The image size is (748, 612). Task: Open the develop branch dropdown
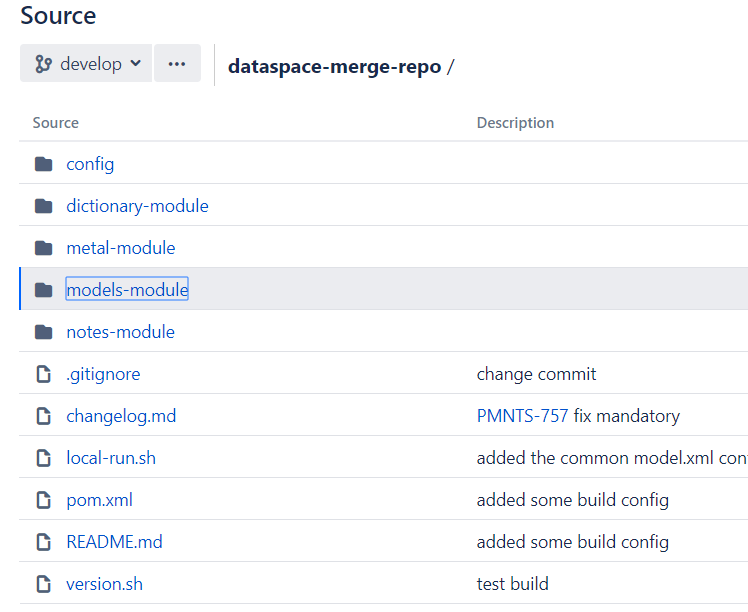[x=86, y=64]
